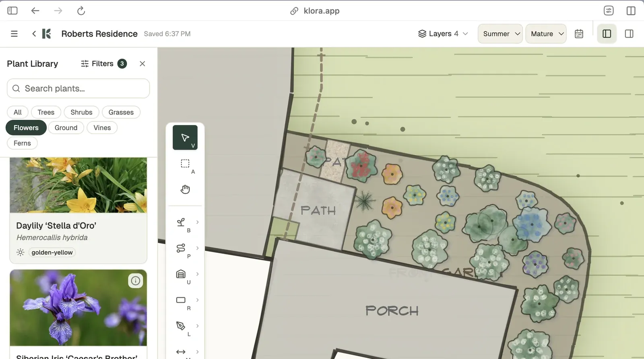Click the Roberts Residence project title
Image resolution: width=644 pixels, height=359 pixels.
[x=99, y=34]
